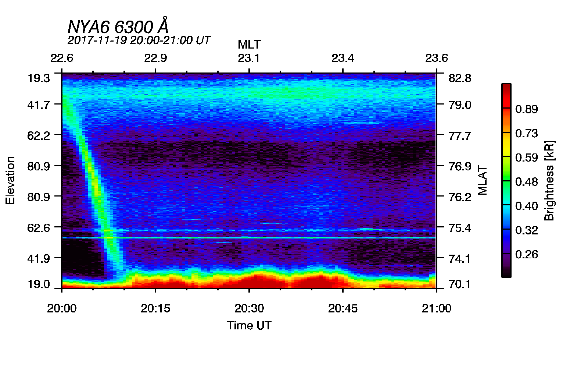
Task: Click the colorbar value 0.48
Action: [527, 182]
